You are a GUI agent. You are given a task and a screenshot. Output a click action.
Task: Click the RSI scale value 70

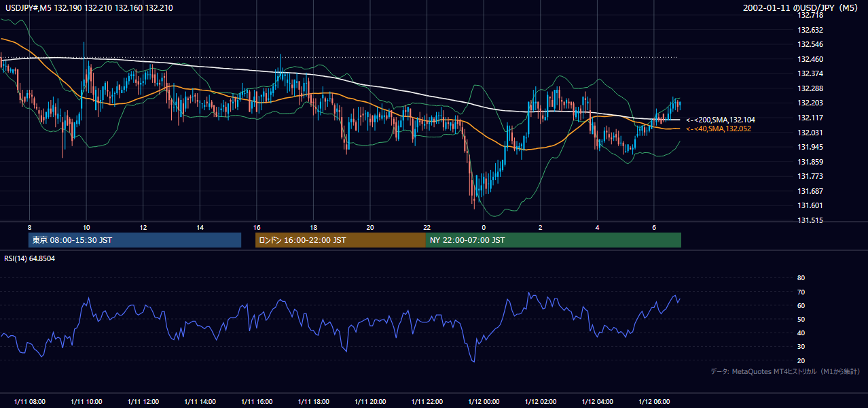pyautogui.click(x=801, y=292)
